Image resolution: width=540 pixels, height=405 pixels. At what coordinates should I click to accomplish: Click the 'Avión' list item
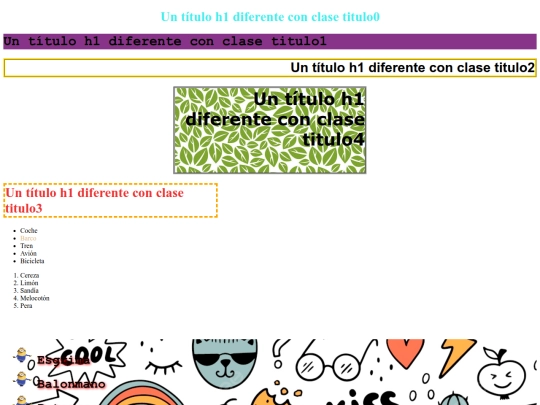tap(28, 253)
